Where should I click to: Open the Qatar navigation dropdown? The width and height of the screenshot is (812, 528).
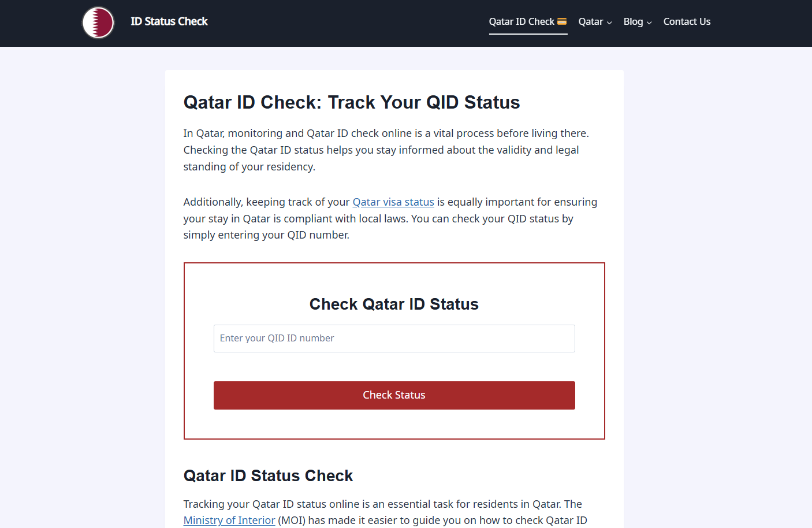point(591,22)
